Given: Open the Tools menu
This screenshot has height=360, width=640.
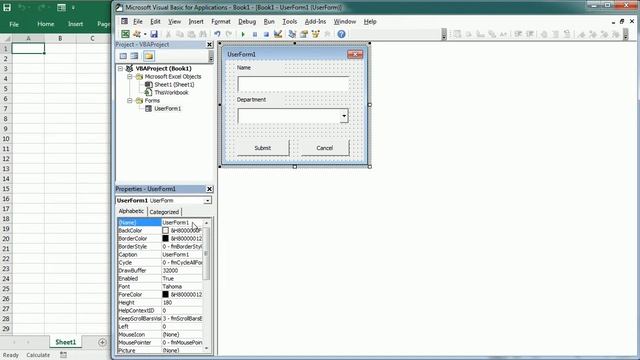Looking at the screenshot, I should (x=289, y=22).
